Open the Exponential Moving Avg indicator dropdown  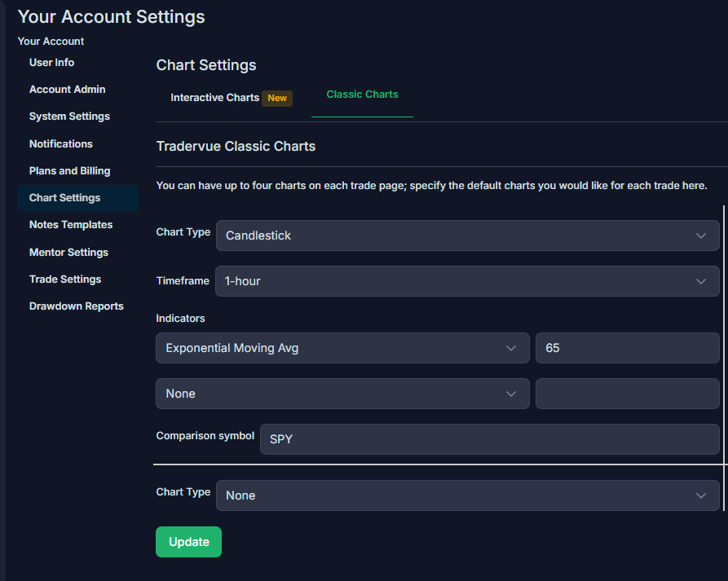pos(342,348)
